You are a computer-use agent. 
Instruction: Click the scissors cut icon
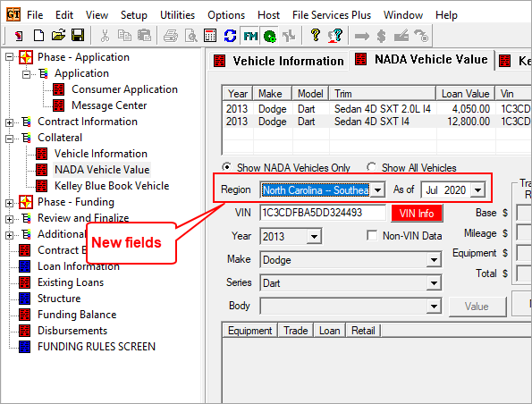[x=105, y=35]
